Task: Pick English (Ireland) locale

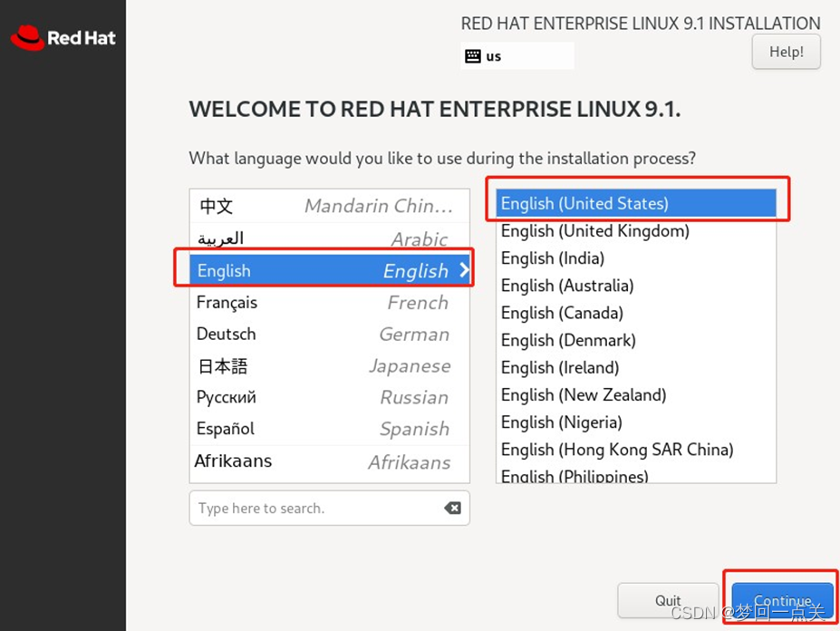Action: (636, 367)
